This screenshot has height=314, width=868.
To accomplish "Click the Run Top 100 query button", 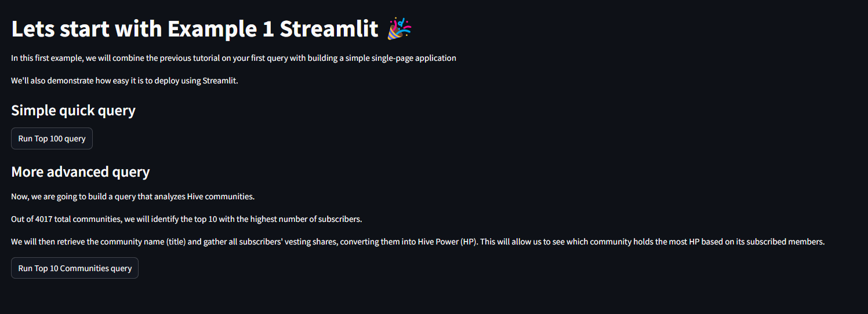I will tap(52, 138).
